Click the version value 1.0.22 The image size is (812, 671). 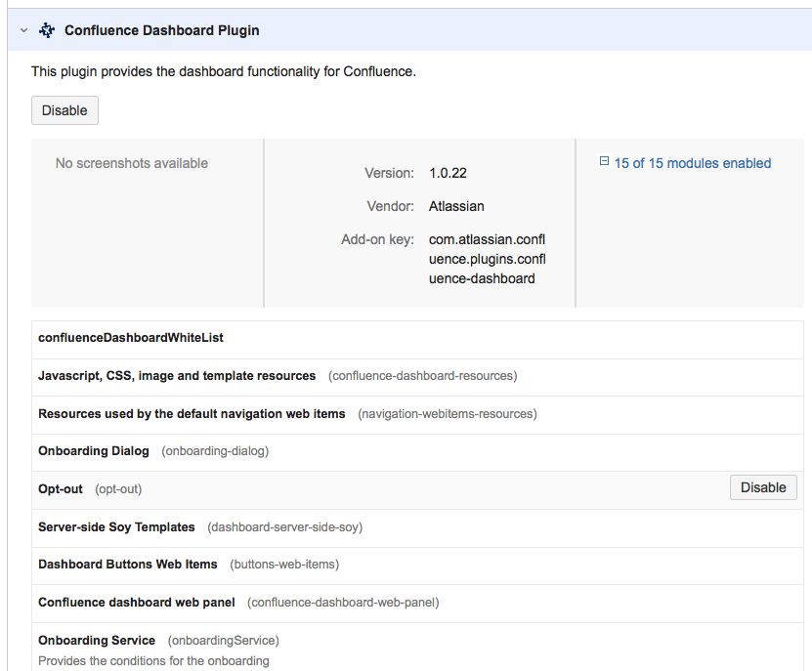pos(448,173)
